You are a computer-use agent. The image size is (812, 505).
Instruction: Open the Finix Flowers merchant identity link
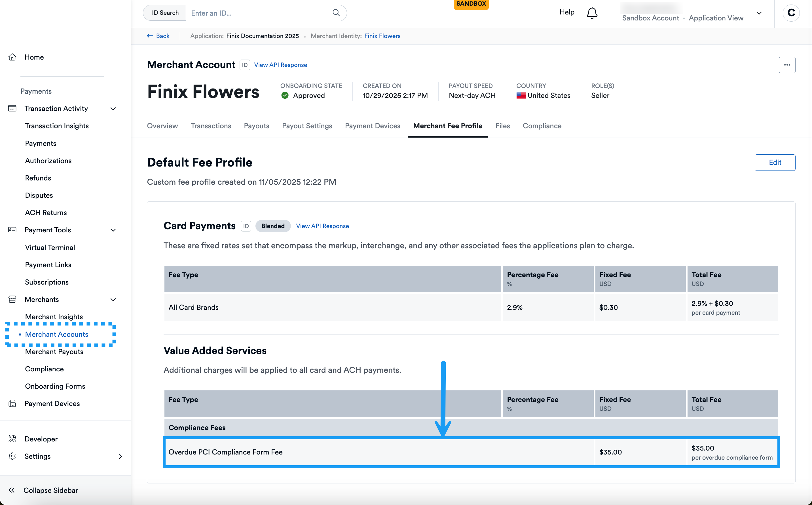(x=382, y=36)
